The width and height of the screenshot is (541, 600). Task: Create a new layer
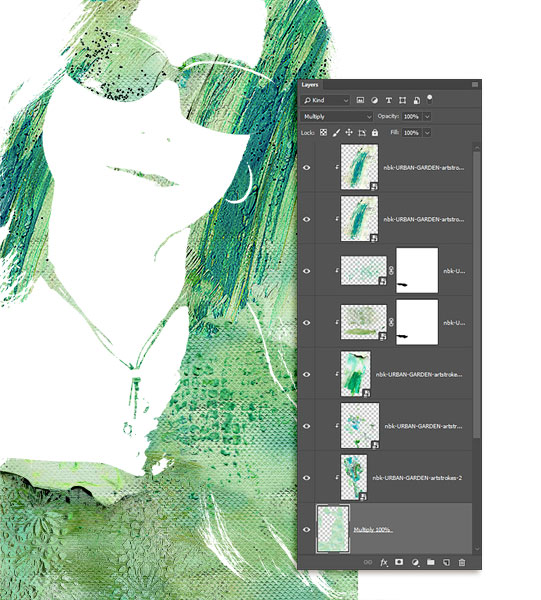coord(446,562)
